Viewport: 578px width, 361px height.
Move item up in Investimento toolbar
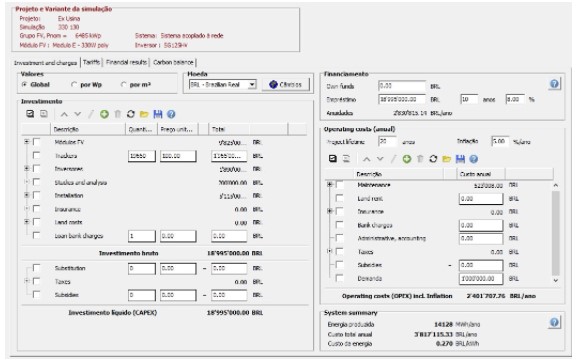(64, 114)
